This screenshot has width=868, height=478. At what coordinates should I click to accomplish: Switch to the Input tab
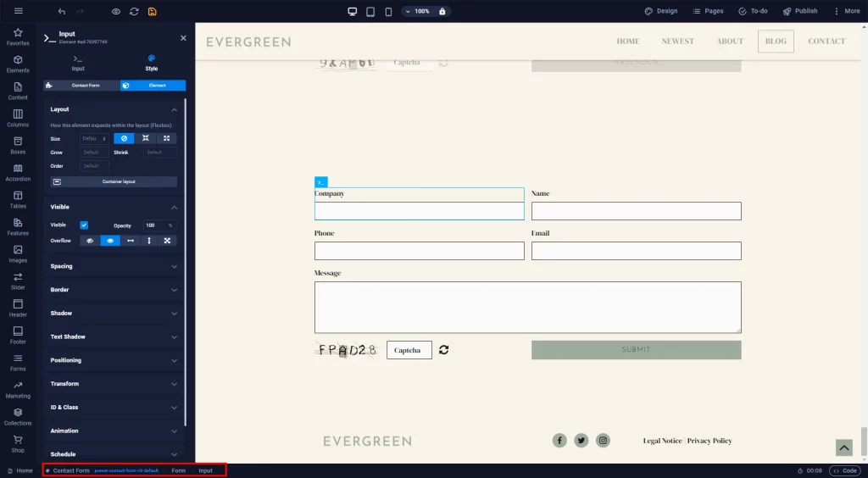point(78,63)
